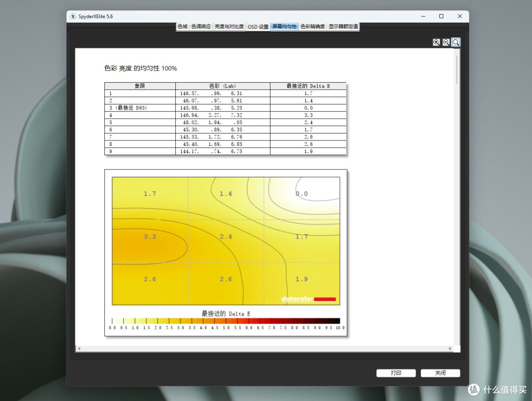
Task: Click the 1.9 label on the heatmap
Action: coord(301,279)
